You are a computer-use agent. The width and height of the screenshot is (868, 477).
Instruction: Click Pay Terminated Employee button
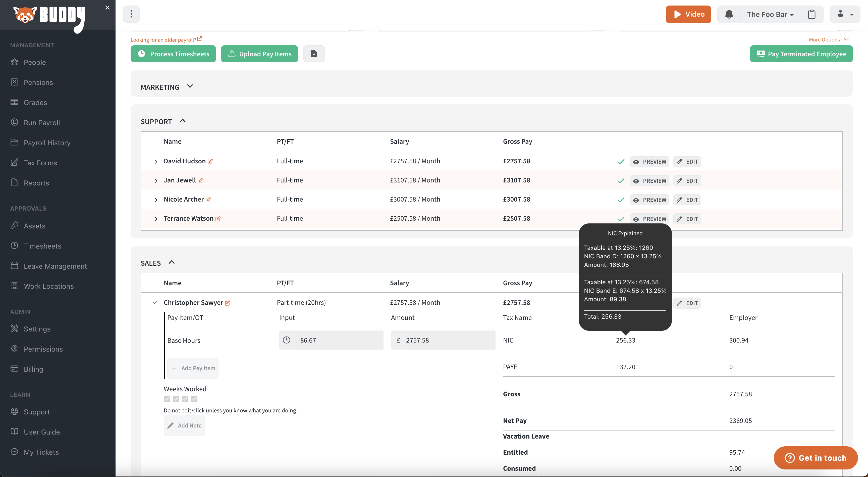(801, 54)
